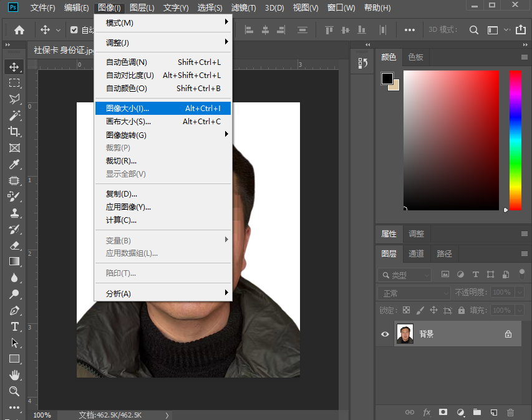Toggle lock image pixels brush icon

(420, 310)
